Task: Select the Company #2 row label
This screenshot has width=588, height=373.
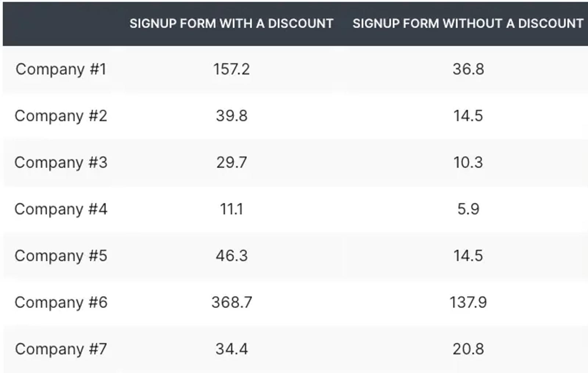Action: (61, 116)
